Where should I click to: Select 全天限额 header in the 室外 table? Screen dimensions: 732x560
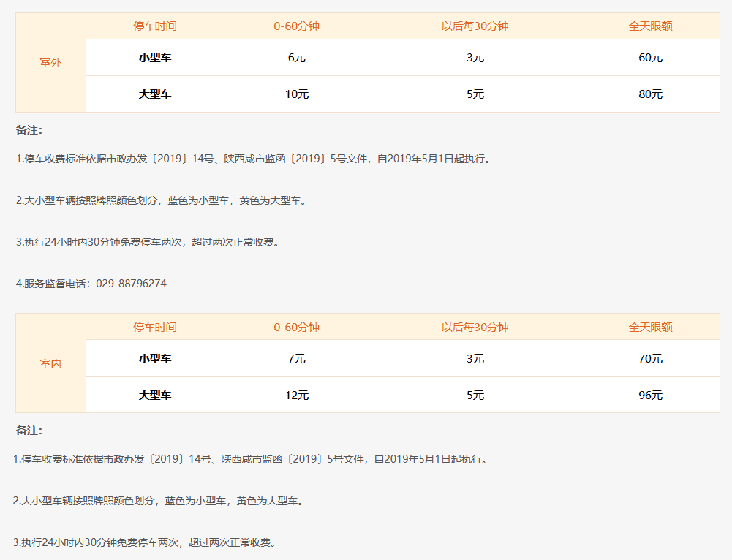(650, 26)
